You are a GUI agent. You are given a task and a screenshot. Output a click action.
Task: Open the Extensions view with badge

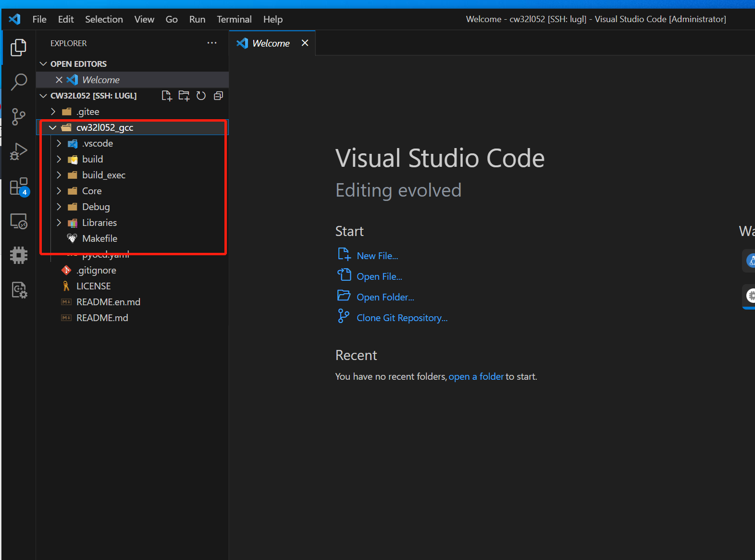coord(19,187)
